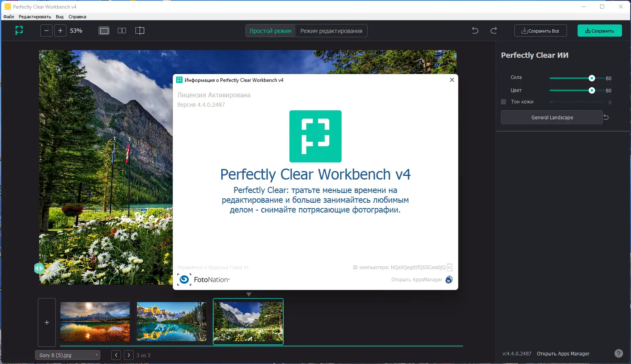Click the Сохранить Все button

pos(541,31)
